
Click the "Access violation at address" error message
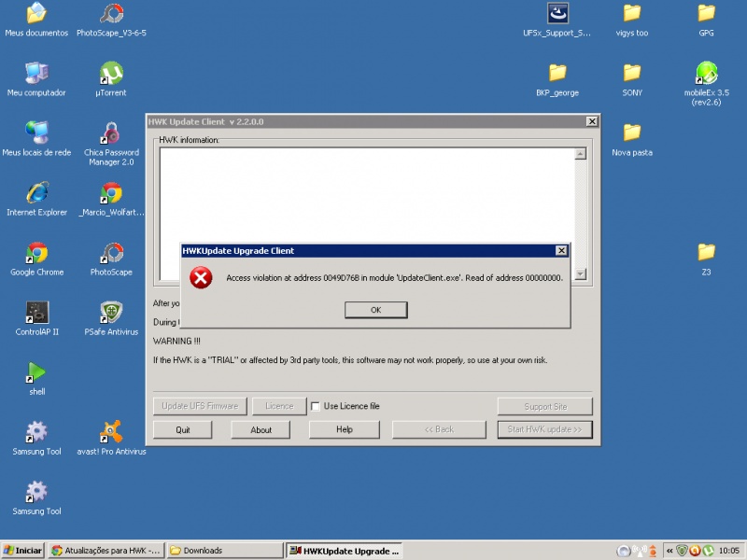[x=394, y=278]
